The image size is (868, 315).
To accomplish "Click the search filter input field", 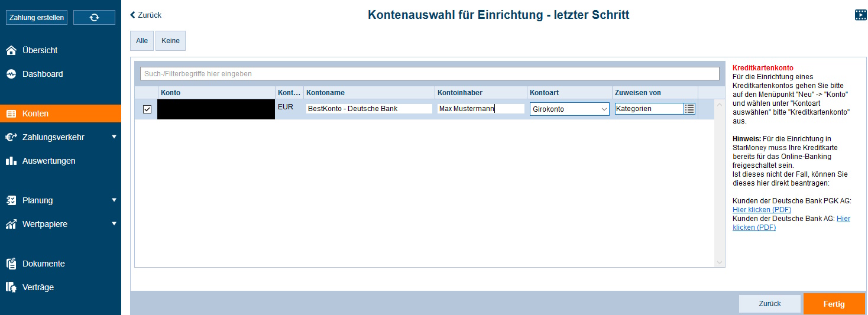I will (x=429, y=74).
